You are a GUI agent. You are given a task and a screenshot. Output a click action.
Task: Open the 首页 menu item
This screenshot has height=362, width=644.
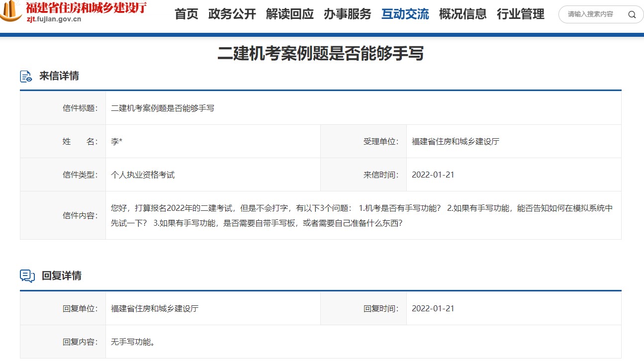coord(186,14)
